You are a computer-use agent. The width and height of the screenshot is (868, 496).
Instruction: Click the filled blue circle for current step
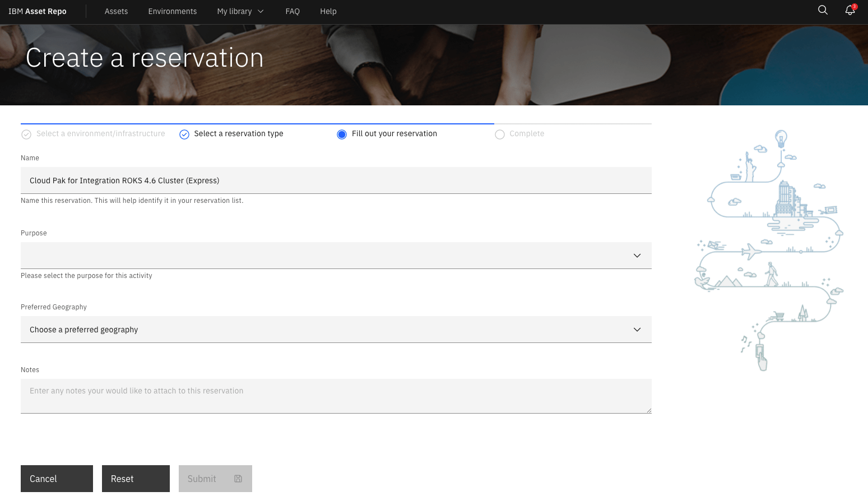tap(342, 135)
